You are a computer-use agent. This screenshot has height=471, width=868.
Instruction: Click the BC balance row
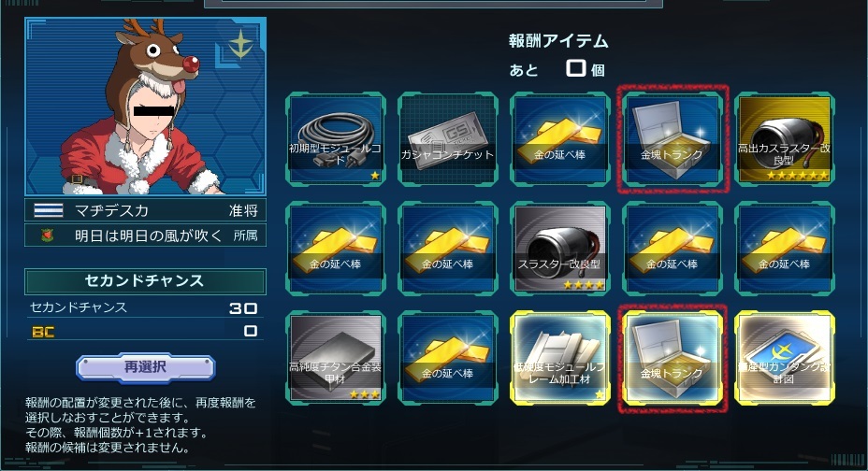point(145,331)
